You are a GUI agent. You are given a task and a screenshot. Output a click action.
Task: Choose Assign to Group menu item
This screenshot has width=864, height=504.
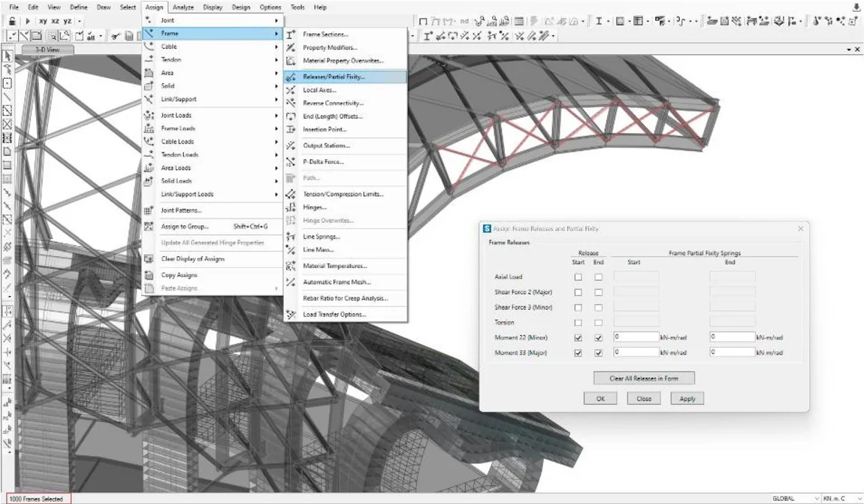coord(213,226)
